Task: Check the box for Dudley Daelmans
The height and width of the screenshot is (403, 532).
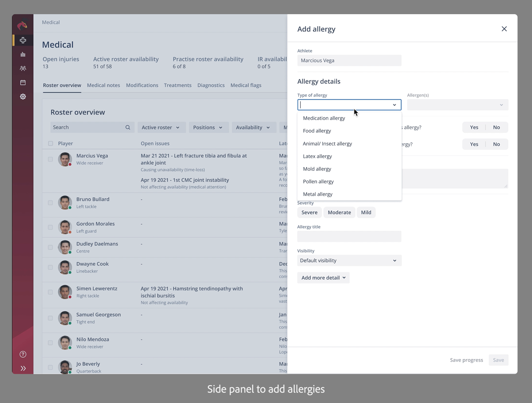Action: pos(50,247)
